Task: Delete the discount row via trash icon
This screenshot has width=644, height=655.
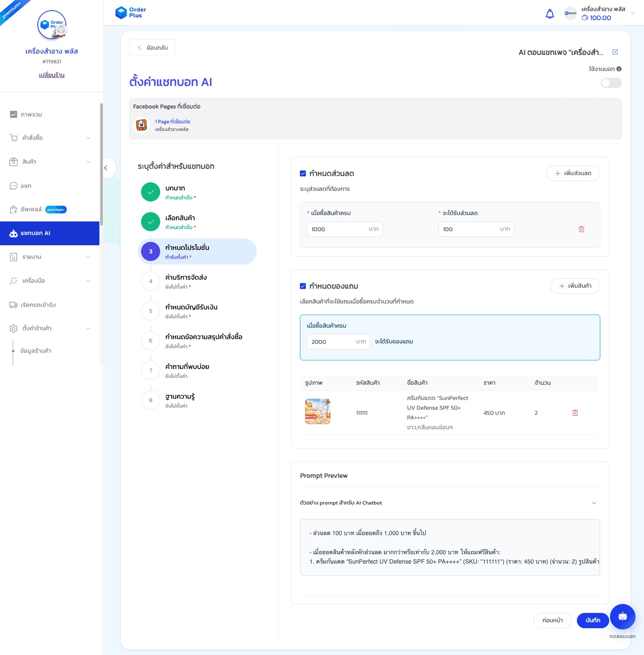Action: tap(582, 229)
